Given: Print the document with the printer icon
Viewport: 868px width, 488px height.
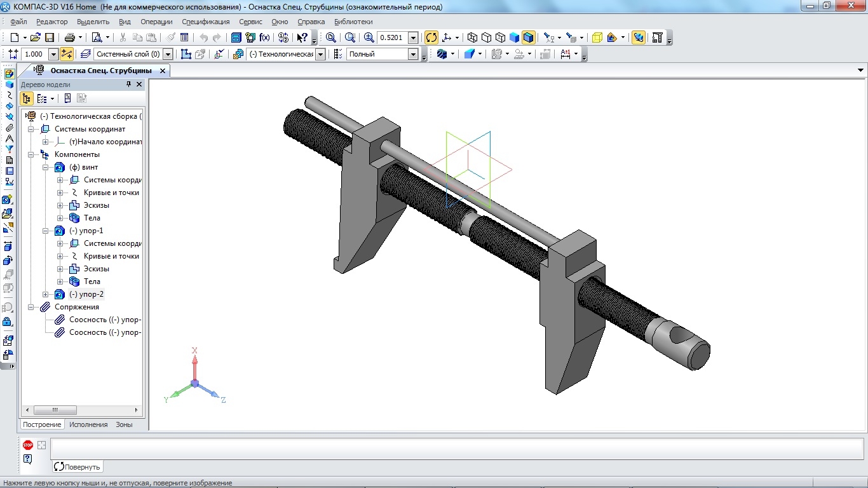Looking at the screenshot, I should coord(70,37).
